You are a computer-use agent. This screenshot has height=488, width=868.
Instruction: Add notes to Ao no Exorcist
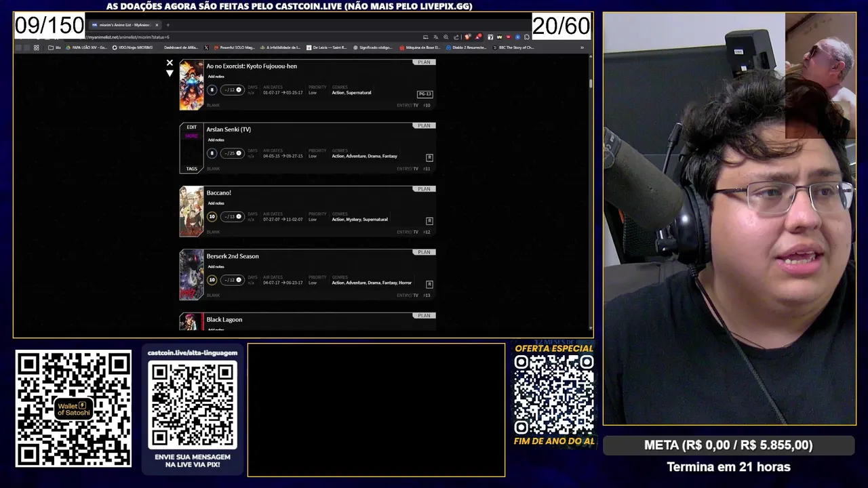(x=216, y=77)
